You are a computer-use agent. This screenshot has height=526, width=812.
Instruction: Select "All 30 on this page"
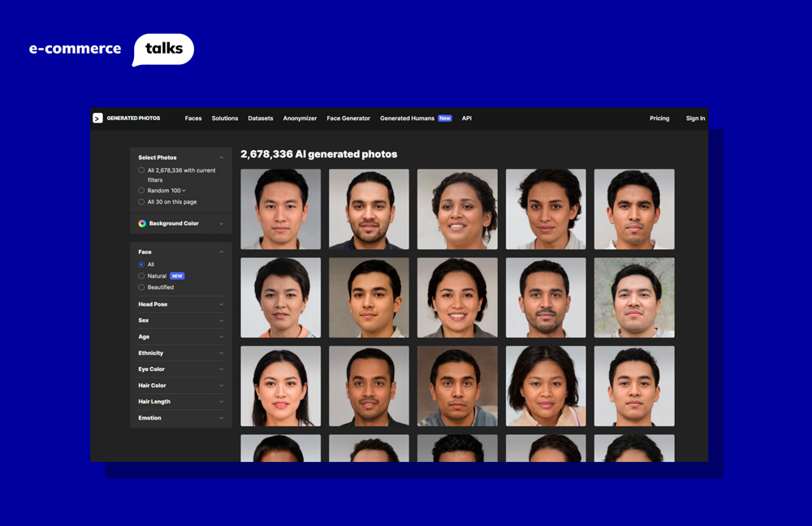coord(140,201)
